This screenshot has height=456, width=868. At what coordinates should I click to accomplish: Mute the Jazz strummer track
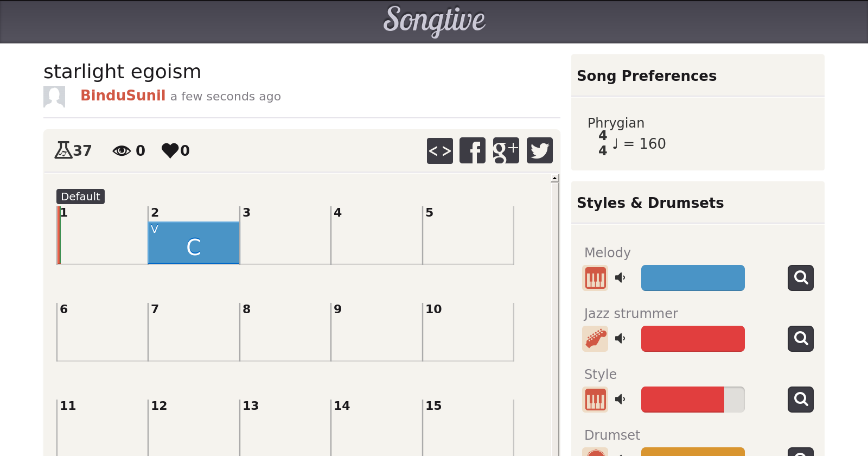[x=620, y=339]
